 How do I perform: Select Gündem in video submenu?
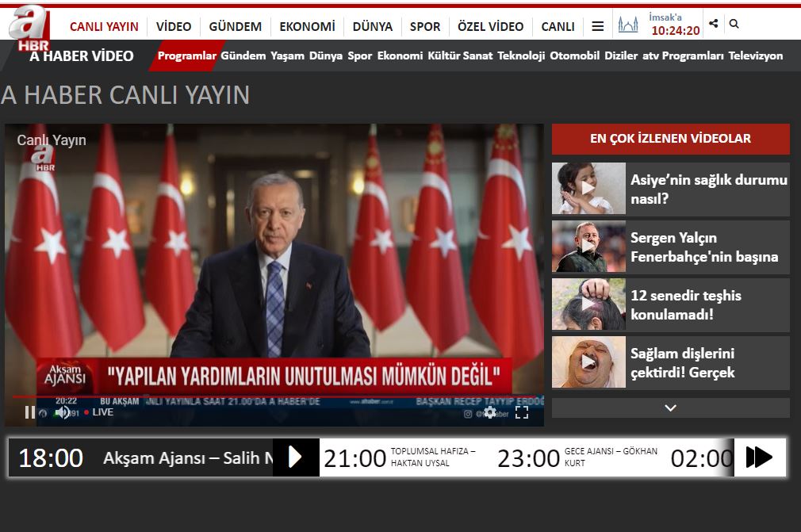coord(243,55)
